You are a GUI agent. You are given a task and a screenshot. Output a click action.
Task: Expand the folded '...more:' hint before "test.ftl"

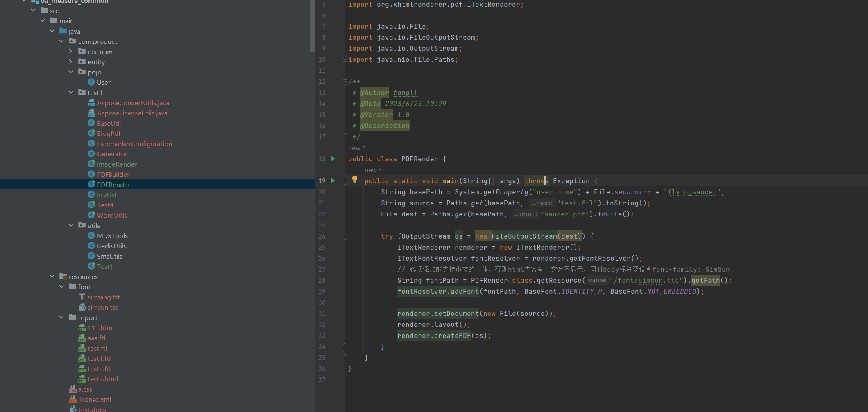pyautogui.click(x=542, y=203)
